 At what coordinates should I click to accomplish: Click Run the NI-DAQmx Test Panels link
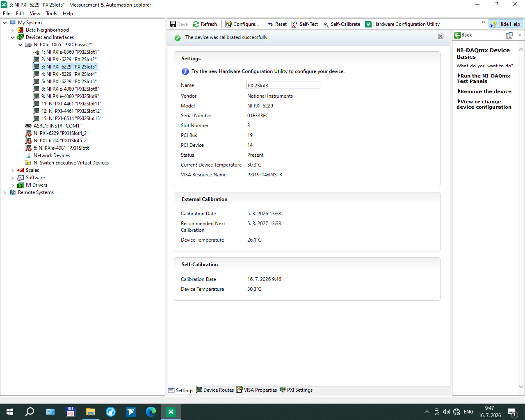[484, 78]
